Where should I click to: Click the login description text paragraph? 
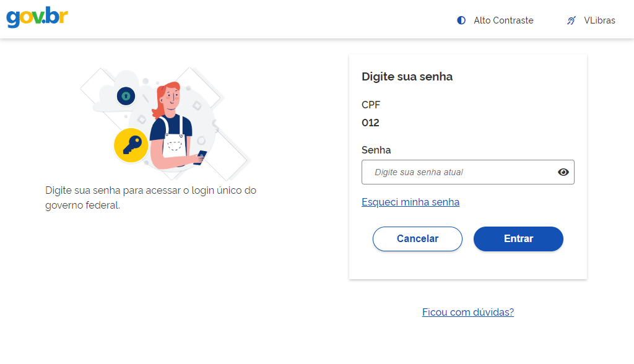151,197
